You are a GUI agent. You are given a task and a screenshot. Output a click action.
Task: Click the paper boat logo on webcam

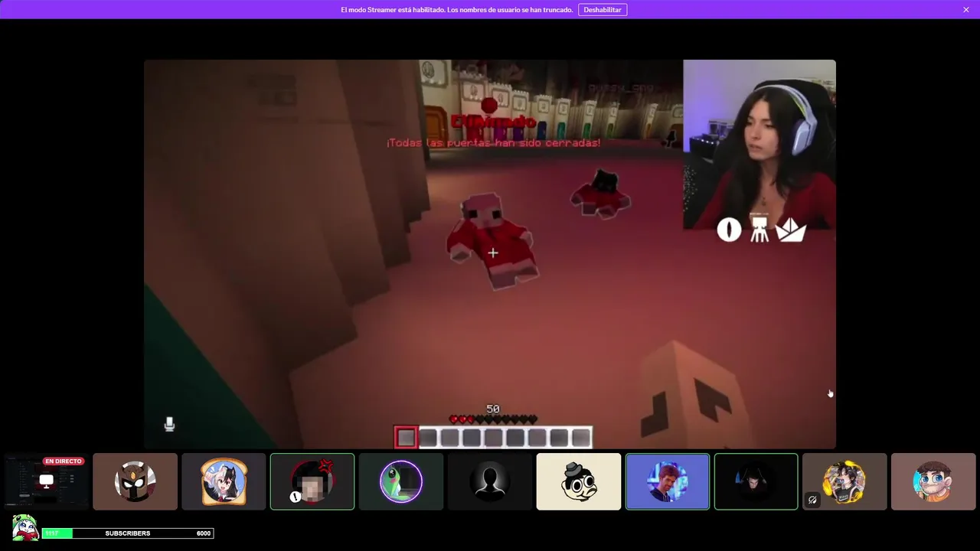(791, 230)
